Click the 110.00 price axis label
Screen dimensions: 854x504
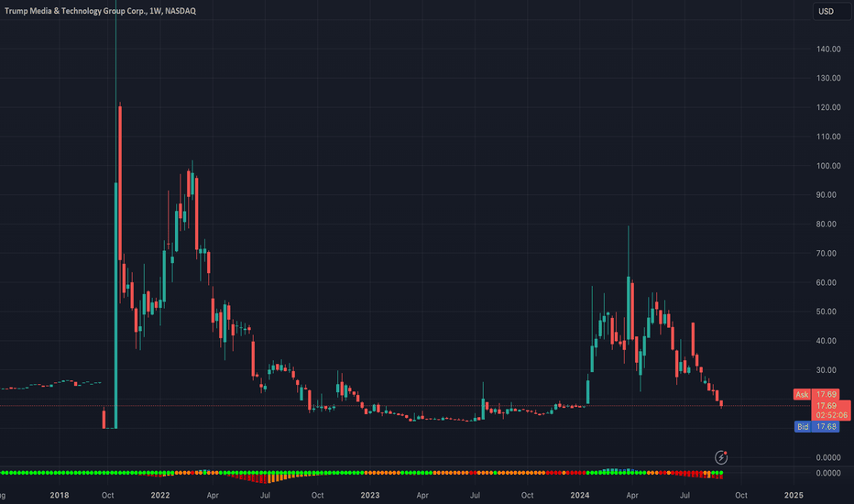point(828,137)
